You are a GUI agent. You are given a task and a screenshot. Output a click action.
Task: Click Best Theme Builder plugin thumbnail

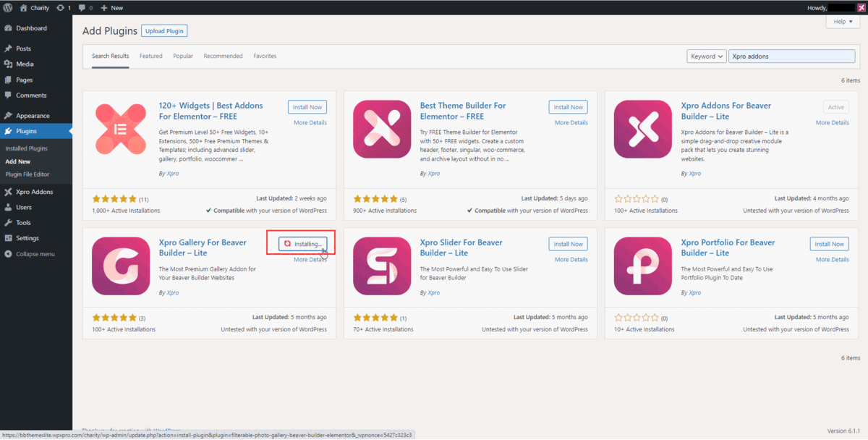pyautogui.click(x=382, y=130)
